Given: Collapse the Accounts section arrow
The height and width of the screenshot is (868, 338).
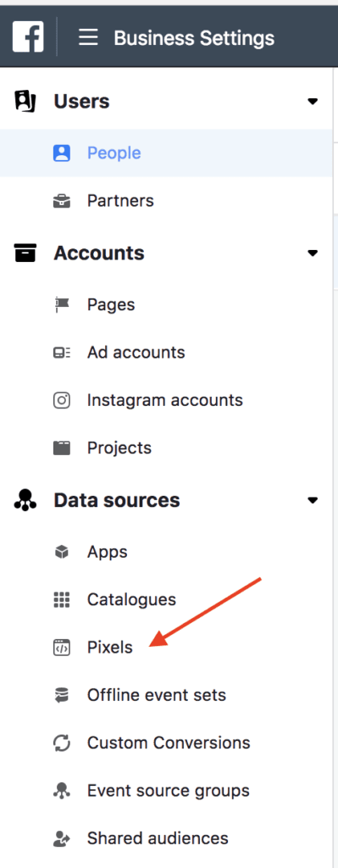Looking at the screenshot, I should pos(313,253).
